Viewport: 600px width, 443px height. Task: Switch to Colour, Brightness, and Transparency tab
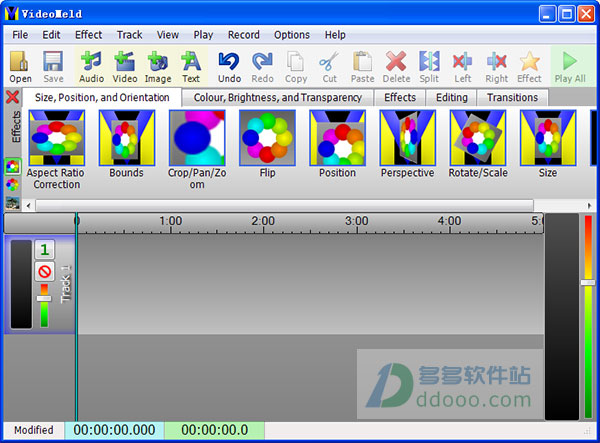[x=277, y=98]
